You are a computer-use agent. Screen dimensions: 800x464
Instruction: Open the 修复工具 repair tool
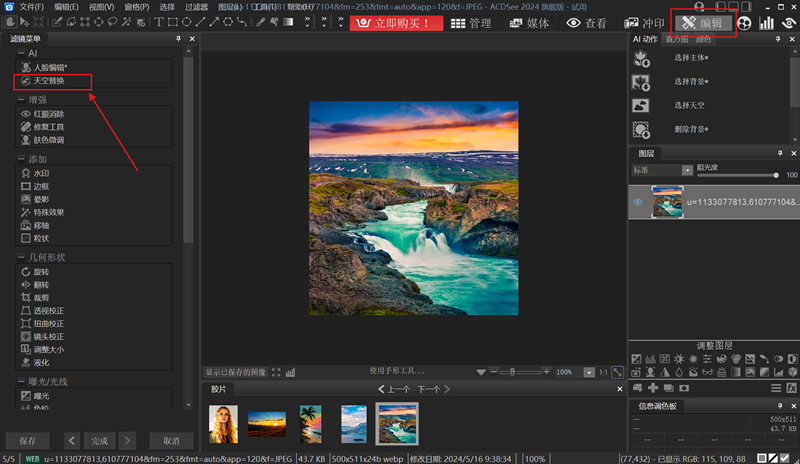tap(48, 127)
